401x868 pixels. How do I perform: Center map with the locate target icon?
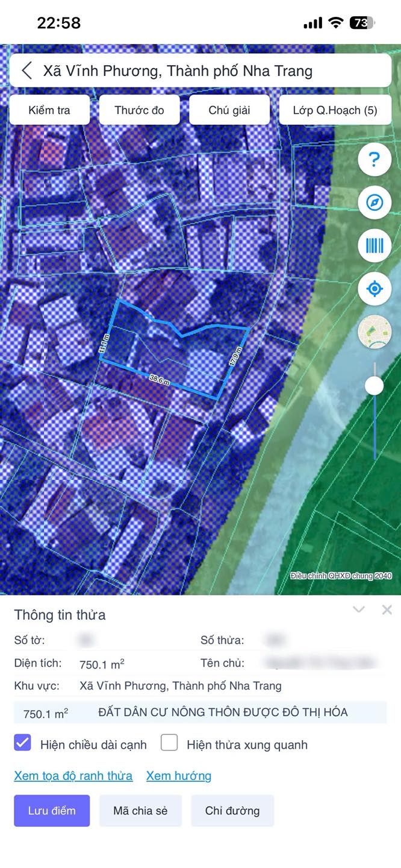375,289
